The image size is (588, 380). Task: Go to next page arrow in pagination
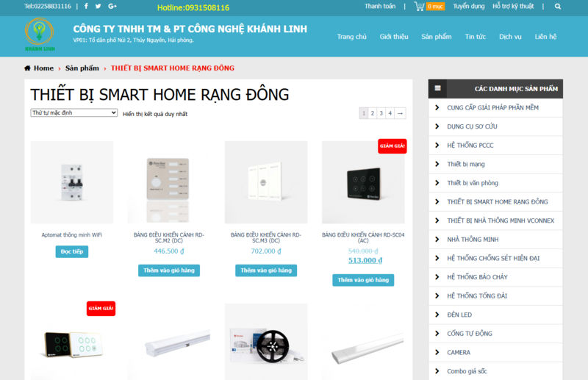(400, 113)
